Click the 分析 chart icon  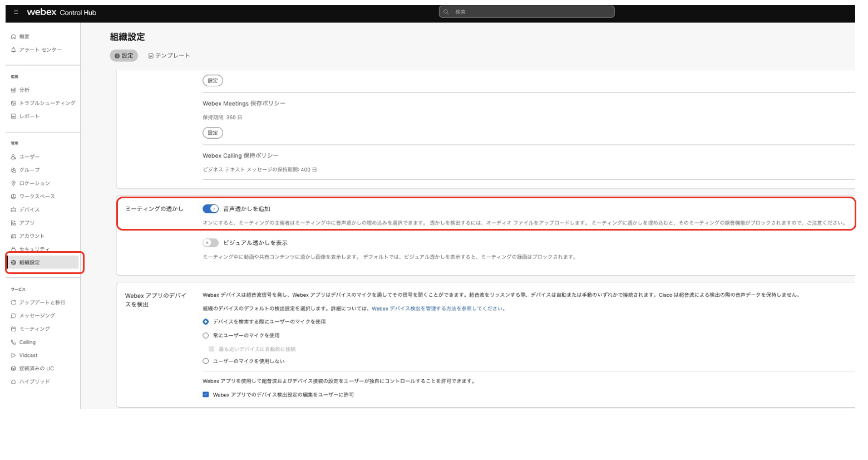coord(13,90)
